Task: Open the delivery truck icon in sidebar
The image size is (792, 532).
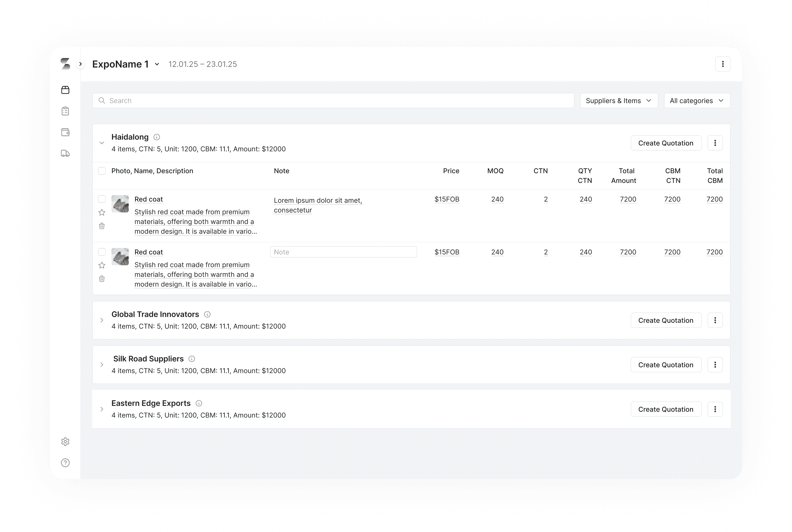Action: pos(65,153)
